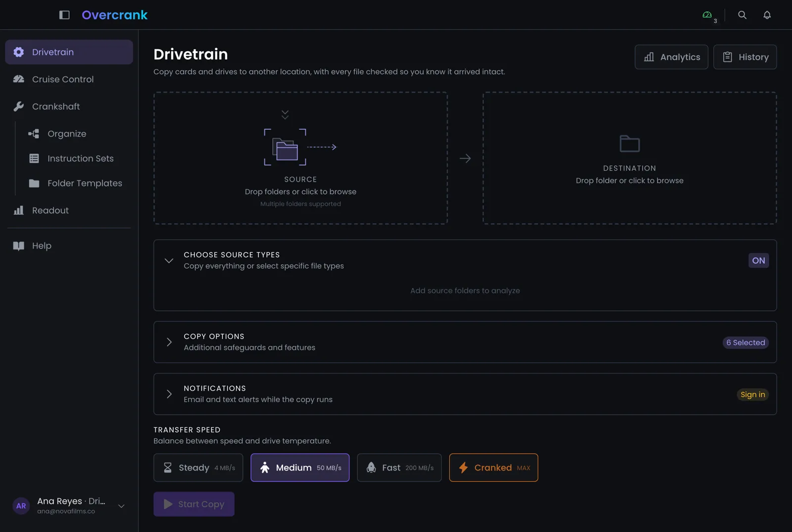Image resolution: width=792 pixels, height=532 pixels.
Task: Click the Start Copy button
Action: (194, 504)
